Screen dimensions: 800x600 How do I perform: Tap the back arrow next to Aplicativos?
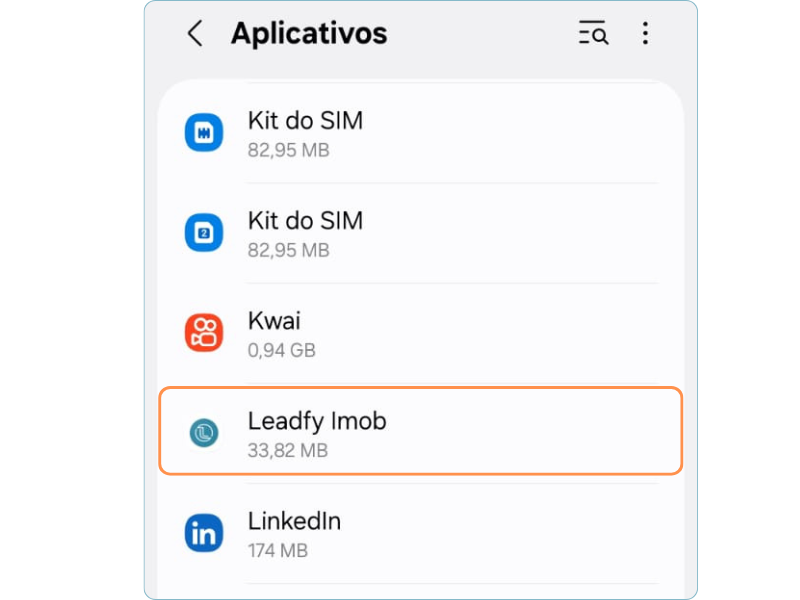195,34
